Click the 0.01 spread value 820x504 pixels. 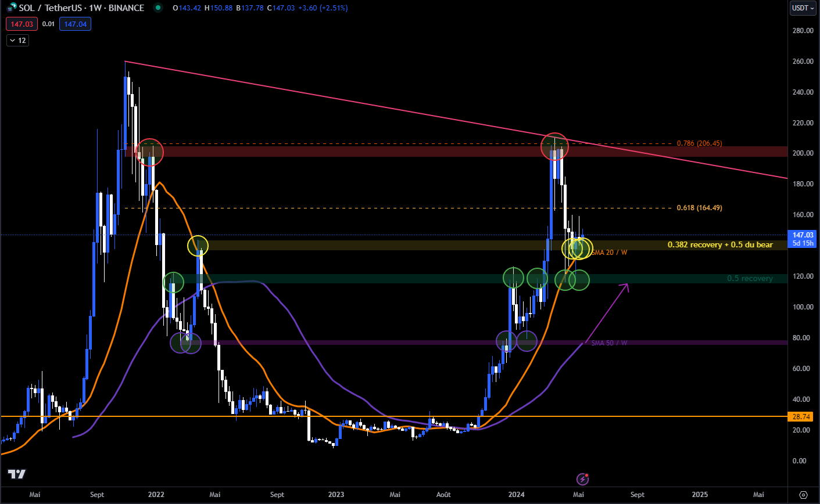[x=48, y=24]
